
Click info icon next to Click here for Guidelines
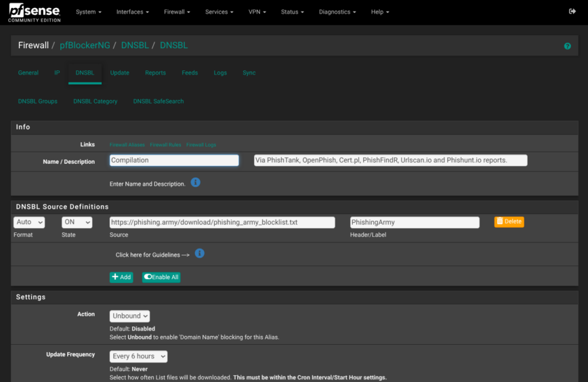[x=199, y=253]
